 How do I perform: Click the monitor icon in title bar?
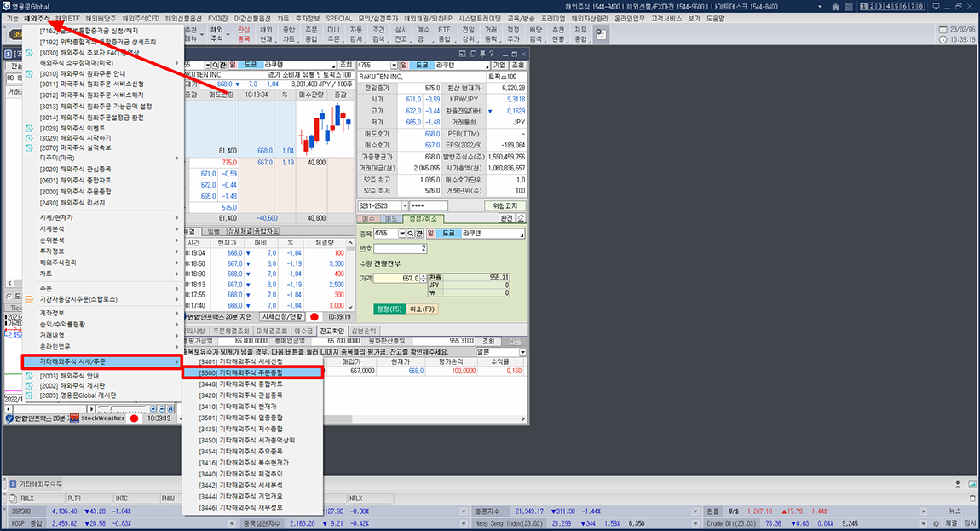(936, 6)
